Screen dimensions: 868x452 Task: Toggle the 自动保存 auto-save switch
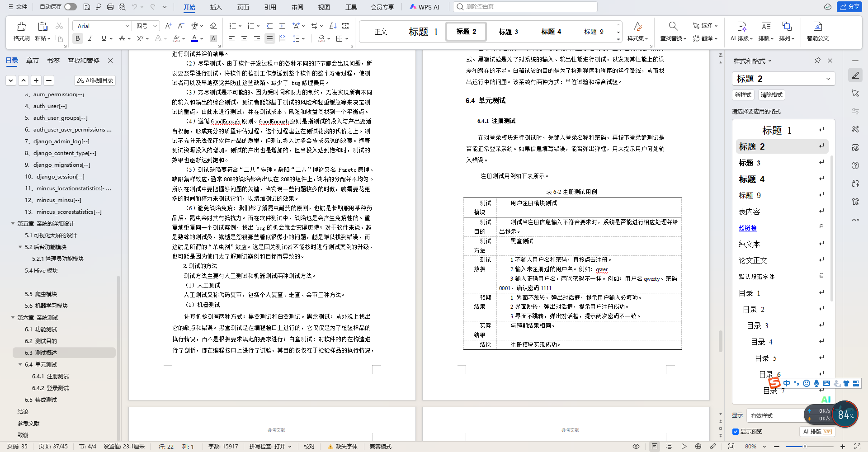tap(71, 7)
